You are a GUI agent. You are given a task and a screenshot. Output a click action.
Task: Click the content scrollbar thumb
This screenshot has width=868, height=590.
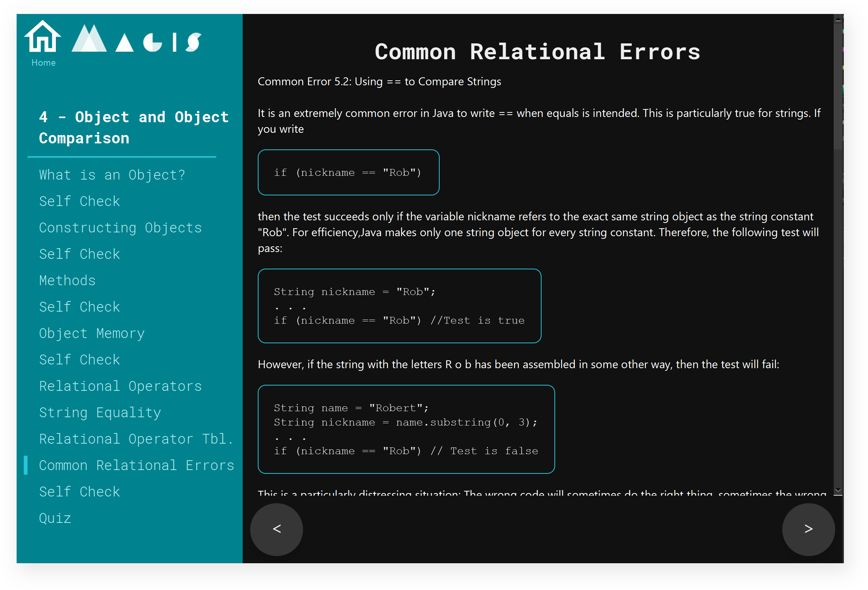point(838,87)
